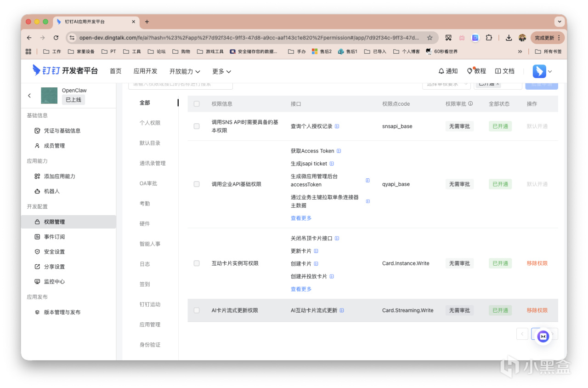Click the screenshot scissors extension icon
Screen dimensions: 588x388
click(x=448, y=38)
